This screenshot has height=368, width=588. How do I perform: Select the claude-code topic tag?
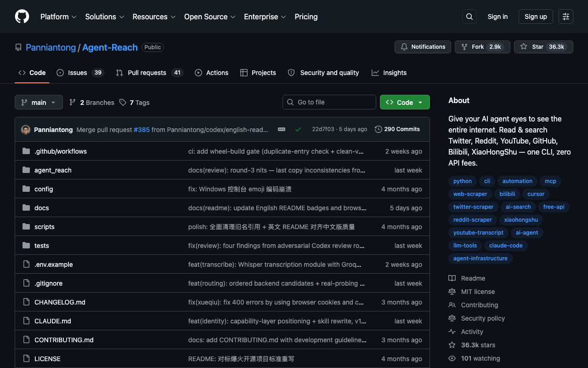pyautogui.click(x=506, y=246)
